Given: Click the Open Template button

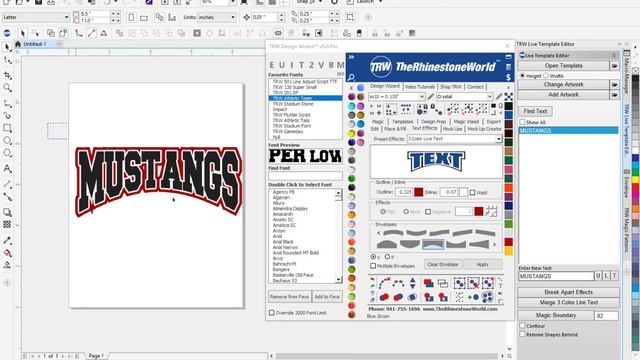Looking at the screenshot, I should point(563,66).
